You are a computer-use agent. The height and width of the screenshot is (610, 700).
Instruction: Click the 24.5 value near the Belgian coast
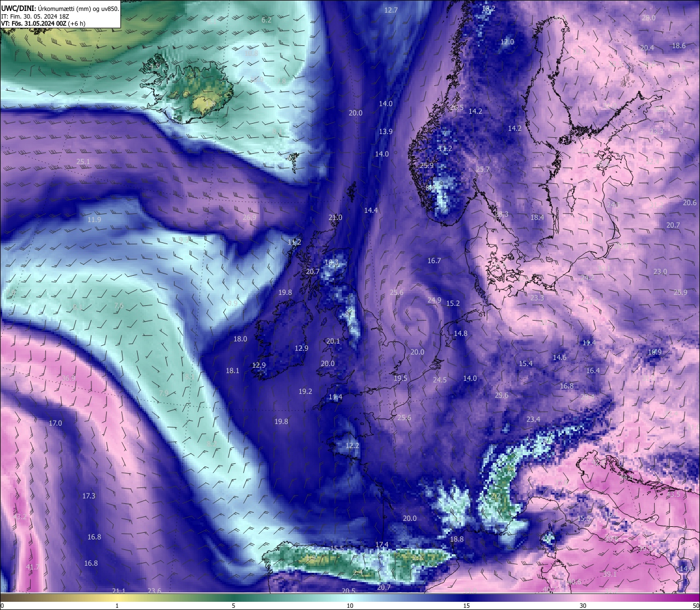pos(440,380)
